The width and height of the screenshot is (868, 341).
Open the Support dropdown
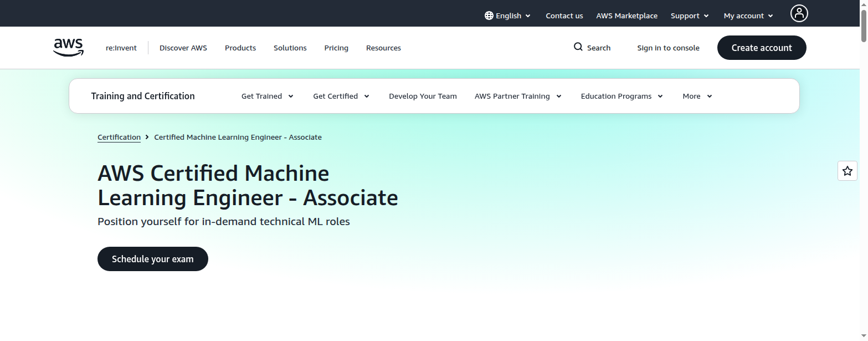click(x=690, y=16)
